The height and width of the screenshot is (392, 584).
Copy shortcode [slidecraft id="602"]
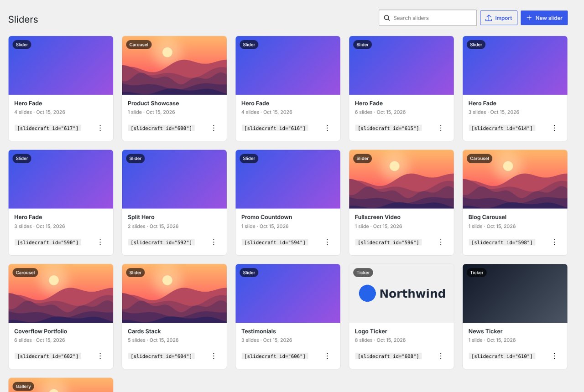pyautogui.click(x=48, y=356)
